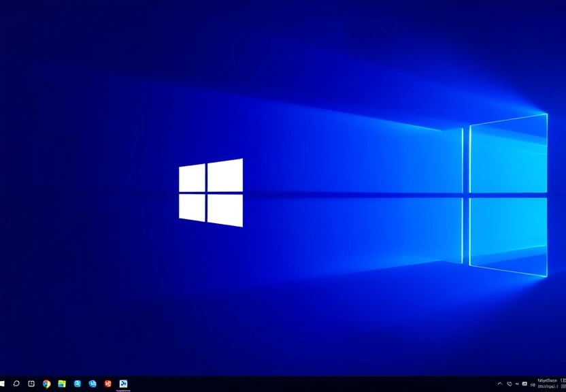Click the OneDrive icon in the system tray
The image size is (566, 392).
(x=510, y=383)
